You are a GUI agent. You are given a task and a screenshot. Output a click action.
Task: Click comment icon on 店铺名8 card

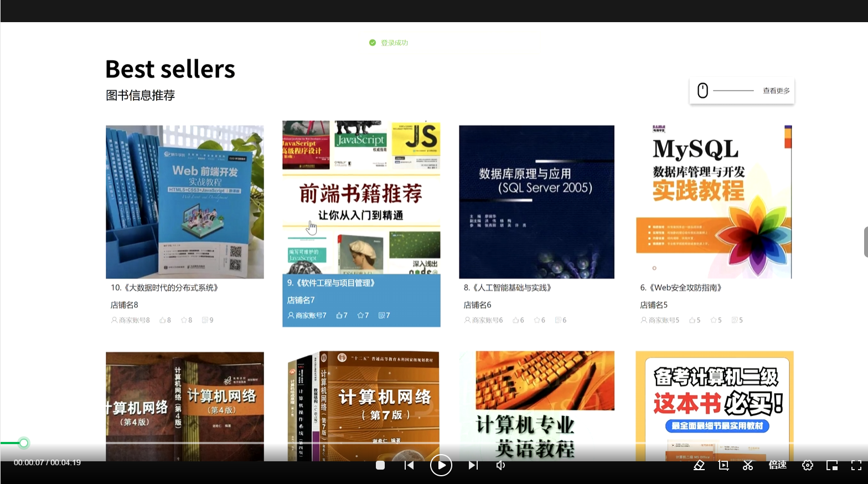coord(205,320)
